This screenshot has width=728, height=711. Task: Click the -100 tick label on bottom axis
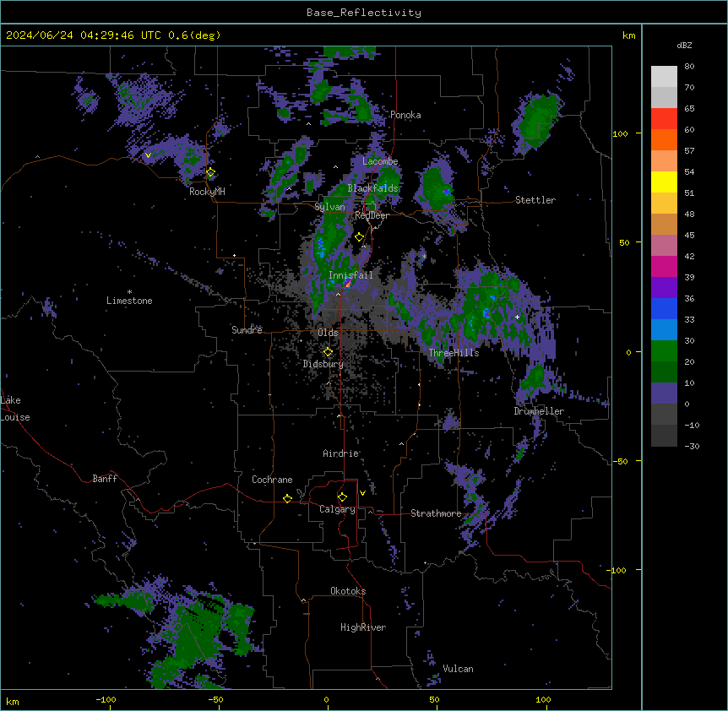[x=106, y=699]
